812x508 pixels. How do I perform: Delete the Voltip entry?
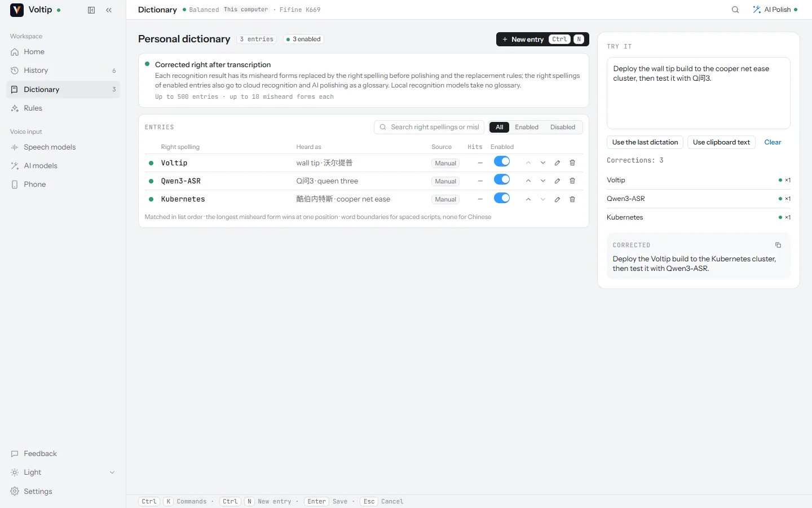572,163
